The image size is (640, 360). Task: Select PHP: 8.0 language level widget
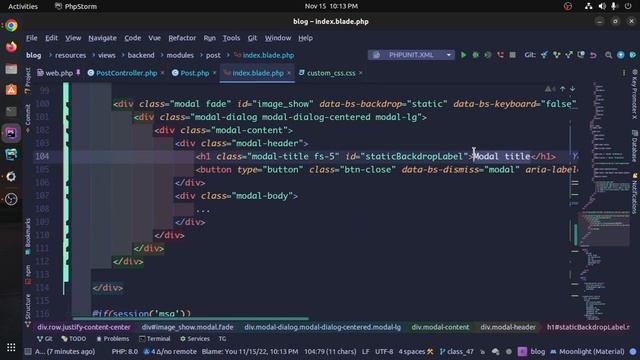(x=125, y=351)
